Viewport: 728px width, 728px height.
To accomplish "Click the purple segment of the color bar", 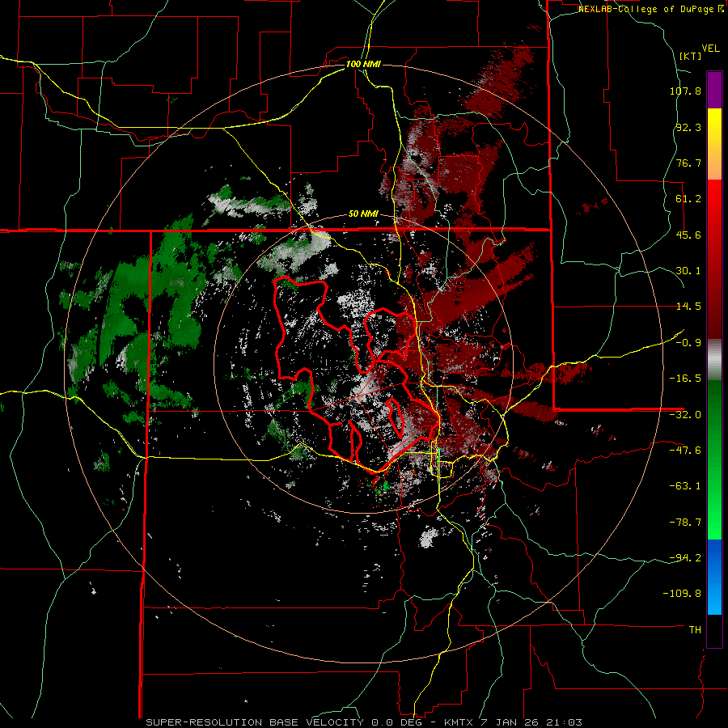I will coord(714,90).
